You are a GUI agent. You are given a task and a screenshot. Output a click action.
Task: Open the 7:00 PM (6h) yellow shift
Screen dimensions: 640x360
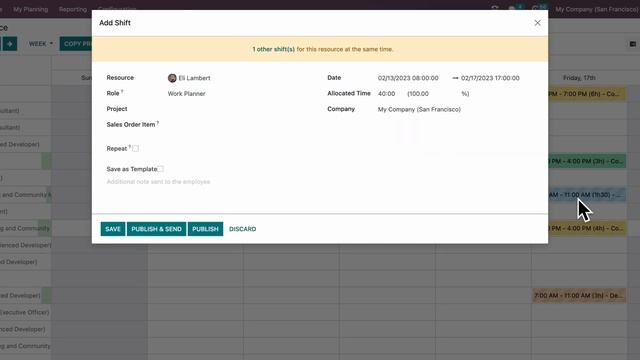point(587,94)
